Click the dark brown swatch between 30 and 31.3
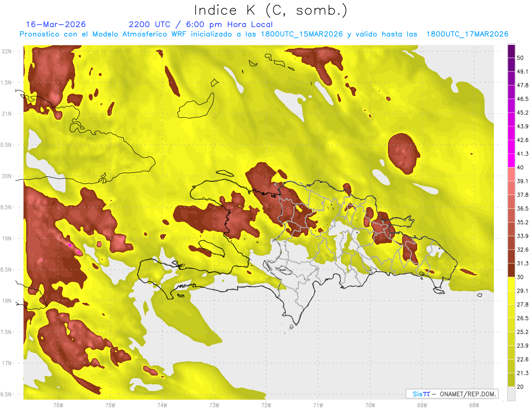The height and width of the screenshot is (411, 532). pyautogui.click(x=511, y=270)
